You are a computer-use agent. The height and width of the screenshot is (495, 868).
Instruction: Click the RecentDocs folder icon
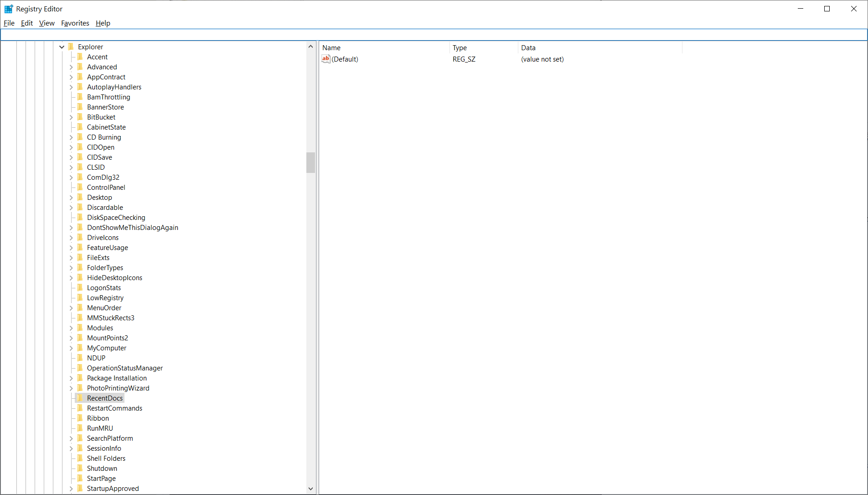pos(80,398)
